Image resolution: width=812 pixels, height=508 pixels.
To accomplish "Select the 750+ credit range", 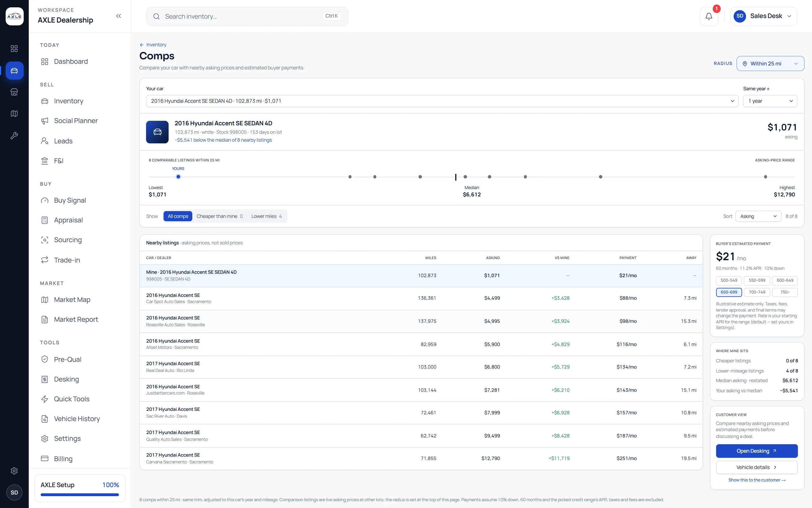I will click(x=785, y=292).
